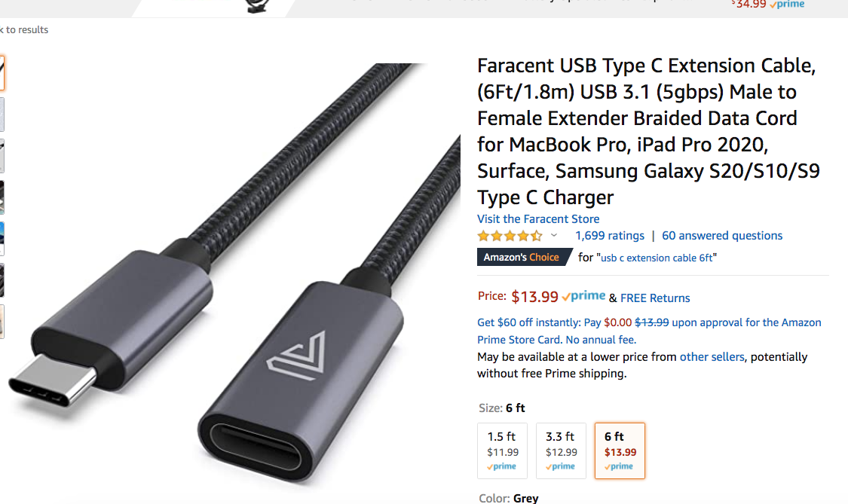
Task: Select the 1.5 ft size option
Action: [x=502, y=451]
